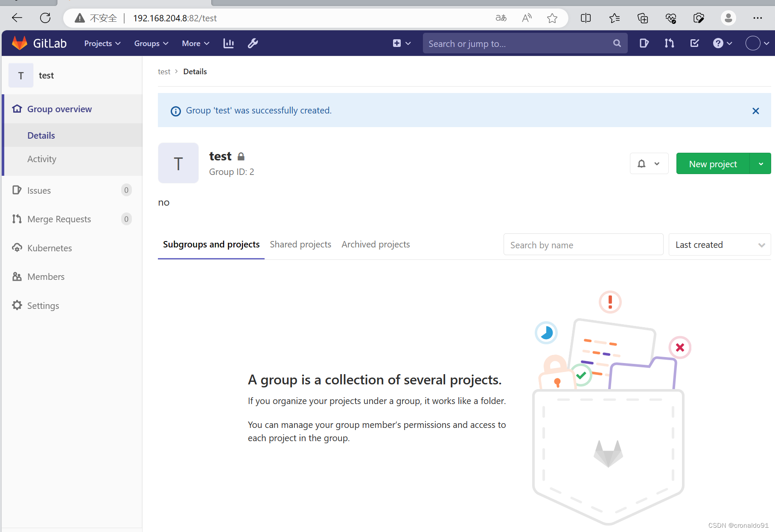
Task: Click the Issues count badge 0
Action: [126, 190]
